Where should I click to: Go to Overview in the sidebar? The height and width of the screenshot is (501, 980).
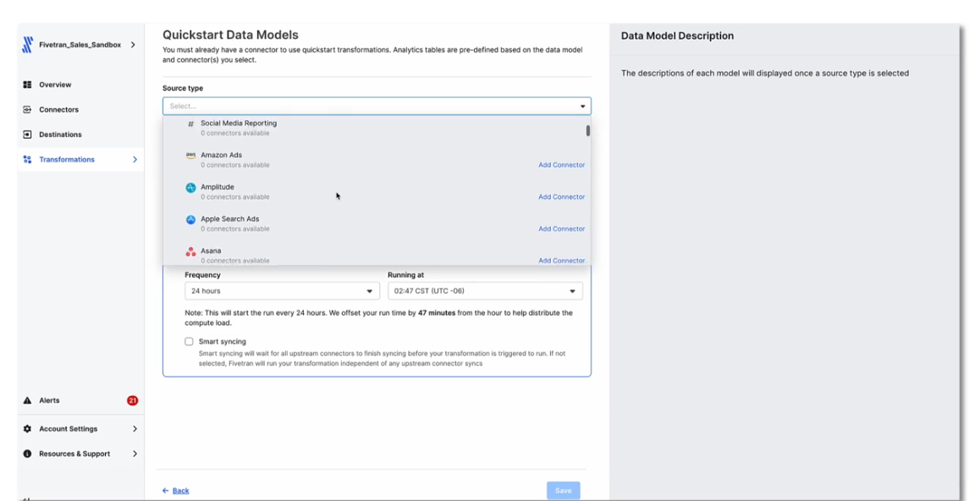coord(55,85)
